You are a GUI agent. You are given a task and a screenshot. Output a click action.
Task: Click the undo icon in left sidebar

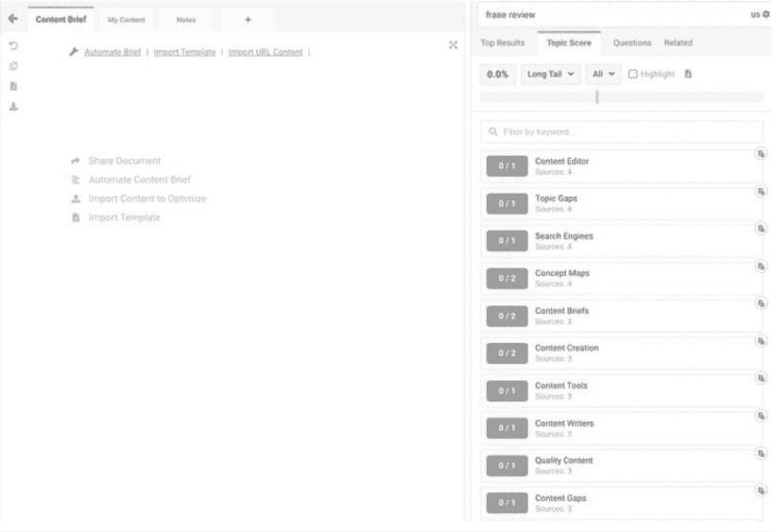coord(14,45)
